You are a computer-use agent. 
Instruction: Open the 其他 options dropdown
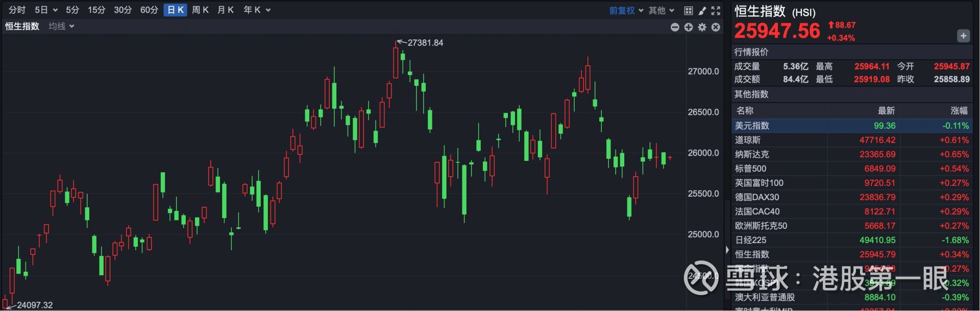coord(661,10)
